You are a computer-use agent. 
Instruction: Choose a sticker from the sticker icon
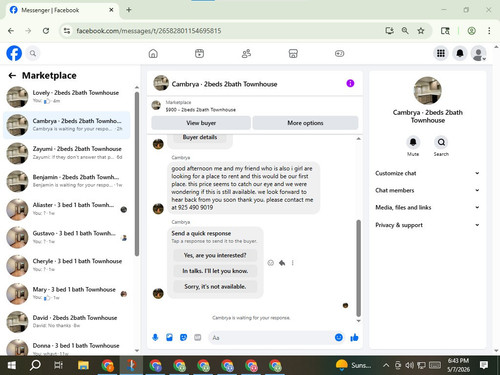183,337
